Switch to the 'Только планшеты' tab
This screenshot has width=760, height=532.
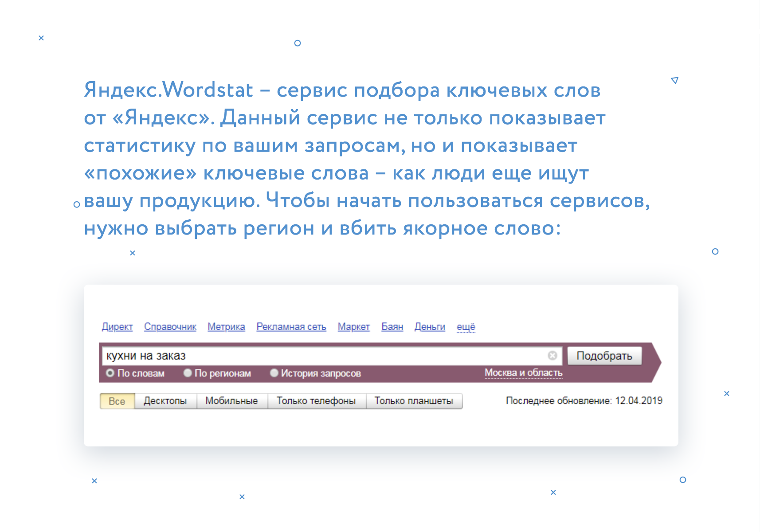coord(414,401)
